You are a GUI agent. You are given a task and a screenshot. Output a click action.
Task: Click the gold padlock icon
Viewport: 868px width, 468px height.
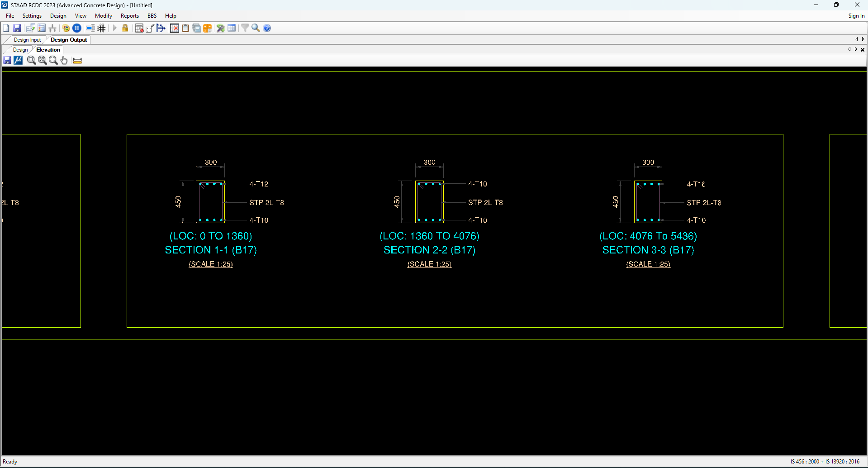125,28
